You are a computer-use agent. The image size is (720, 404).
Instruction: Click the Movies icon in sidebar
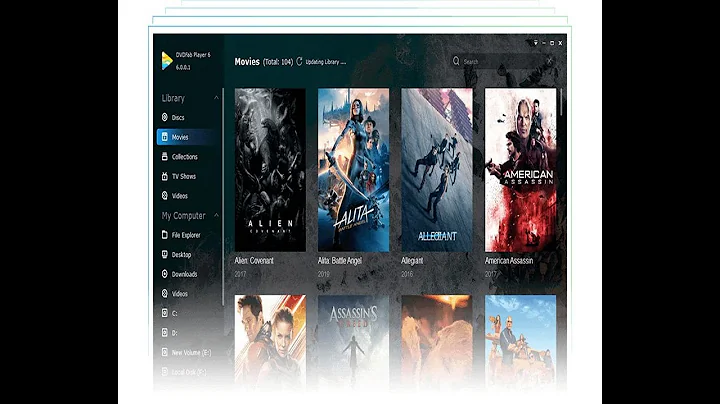[x=164, y=137]
